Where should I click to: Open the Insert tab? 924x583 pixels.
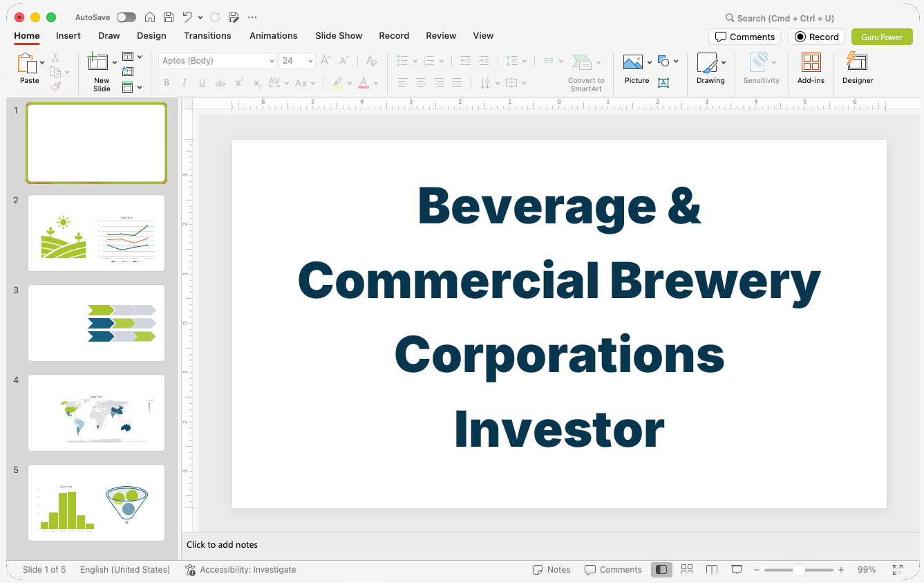pyautogui.click(x=68, y=35)
